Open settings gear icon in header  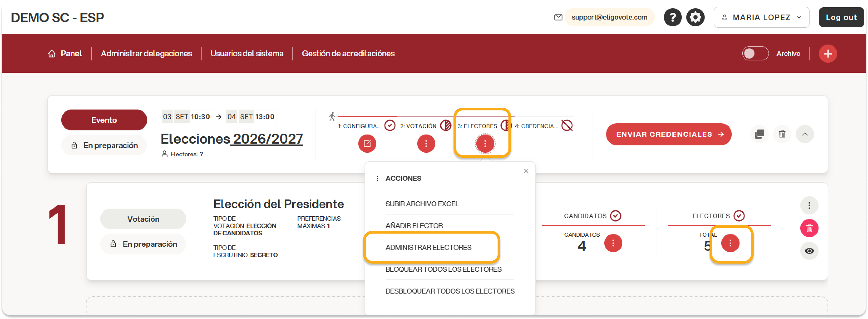pyautogui.click(x=695, y=17)
